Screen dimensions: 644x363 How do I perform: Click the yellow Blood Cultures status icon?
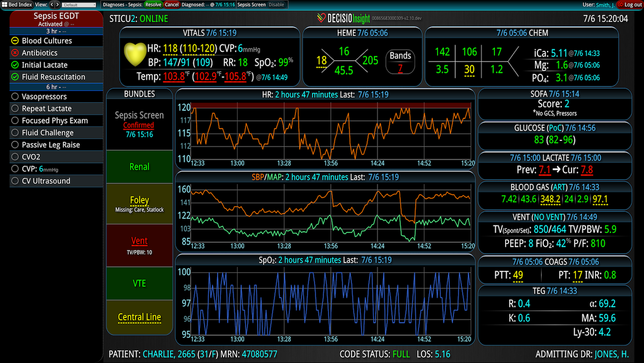tap(15, 41)
